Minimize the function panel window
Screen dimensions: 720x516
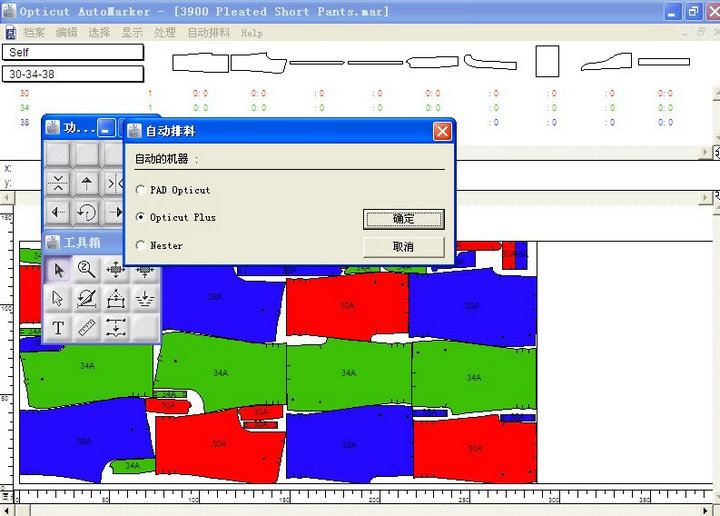coord(106,128)
